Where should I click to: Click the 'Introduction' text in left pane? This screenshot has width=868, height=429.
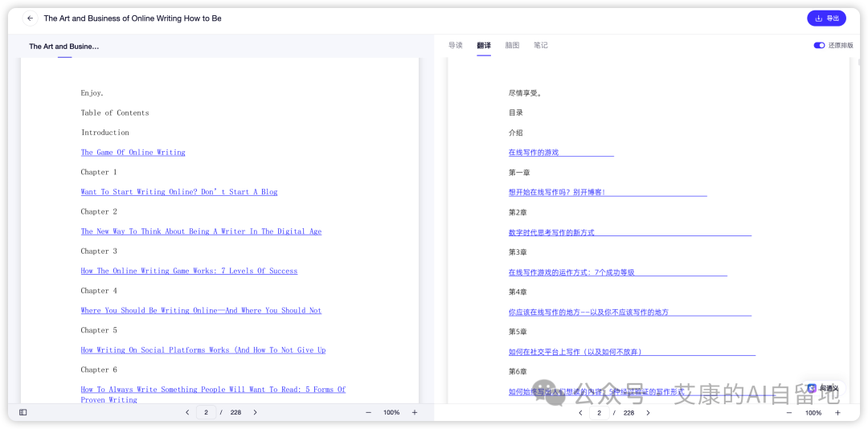click(105, 133)
